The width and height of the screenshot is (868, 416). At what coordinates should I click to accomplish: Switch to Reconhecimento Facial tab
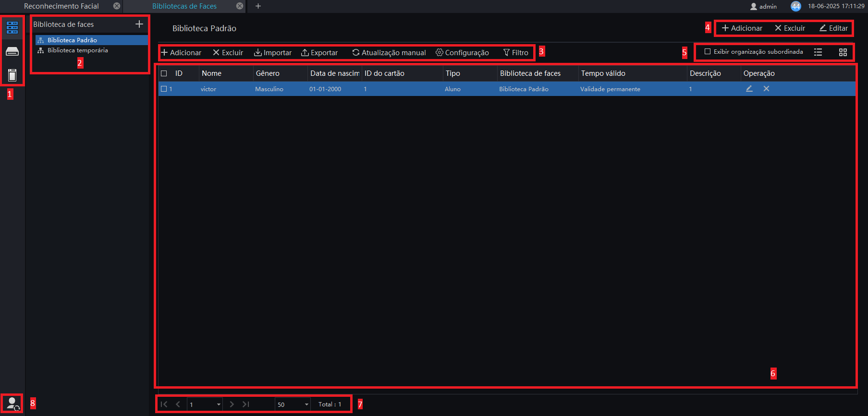(x=61, y=6)
